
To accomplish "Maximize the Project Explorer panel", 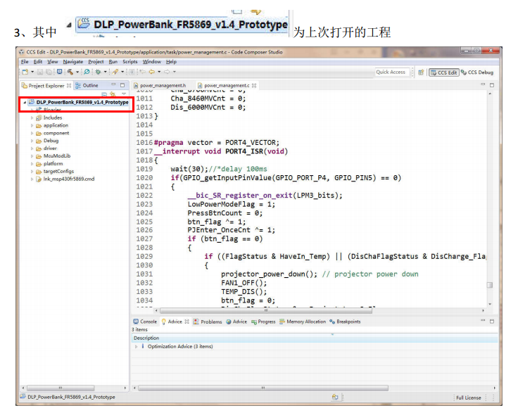I will point(122,85).
